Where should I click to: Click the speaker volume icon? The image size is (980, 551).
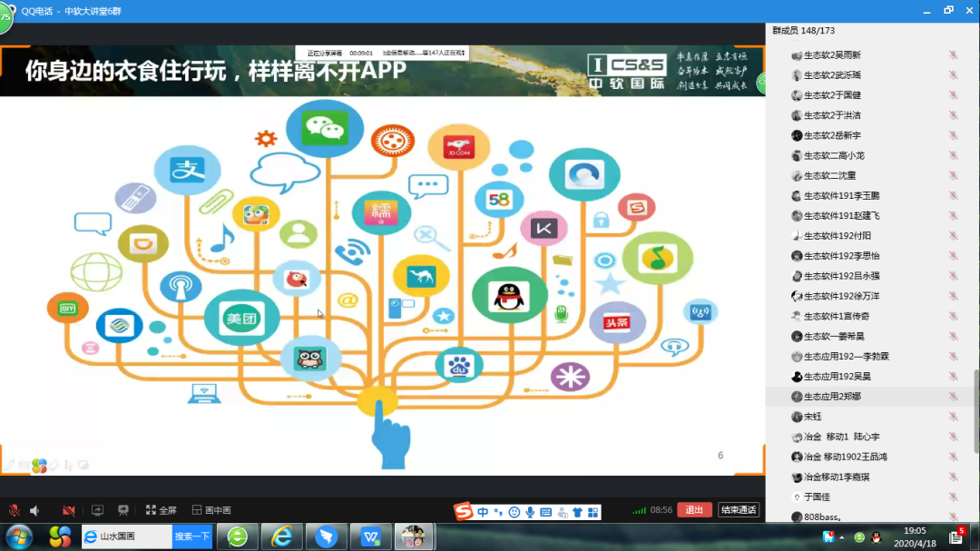(x=35, y=510)
